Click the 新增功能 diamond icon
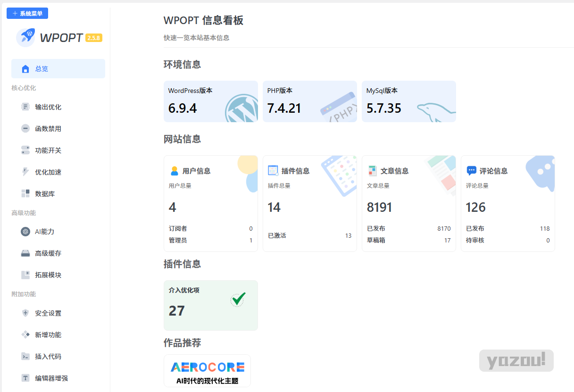The width and height of the screenshot is (574, 392). [25, 335]
